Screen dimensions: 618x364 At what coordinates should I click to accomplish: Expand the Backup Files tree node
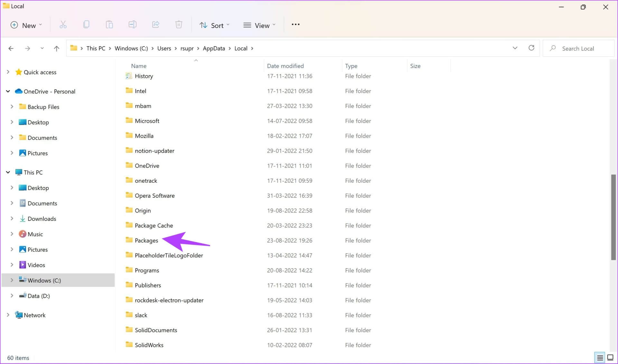pos(12,107)
